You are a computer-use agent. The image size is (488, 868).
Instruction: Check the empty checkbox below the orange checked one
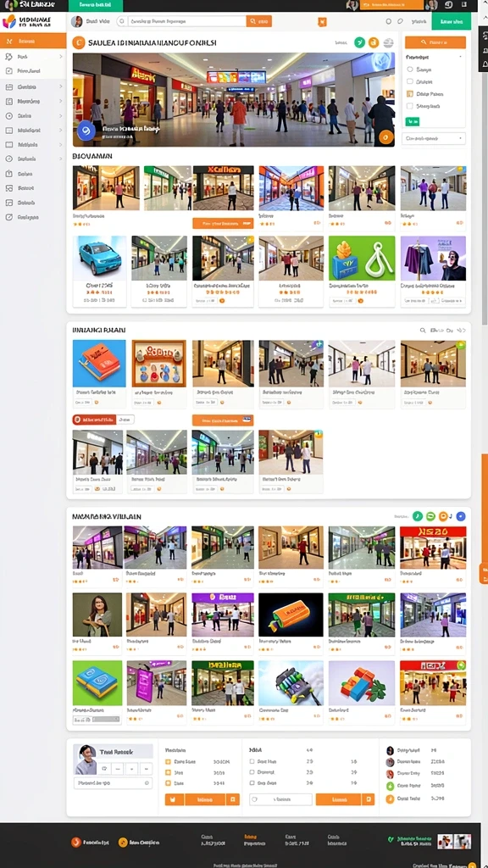click(x=410, y=106)
